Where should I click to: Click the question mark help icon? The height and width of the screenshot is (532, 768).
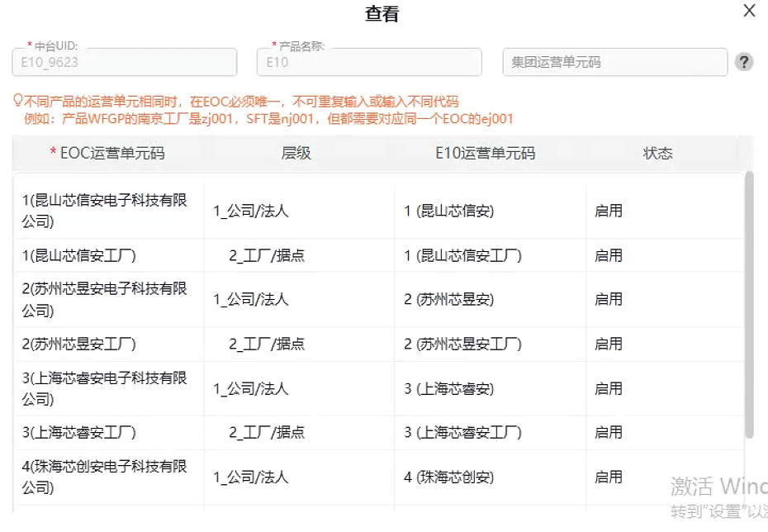744,63
